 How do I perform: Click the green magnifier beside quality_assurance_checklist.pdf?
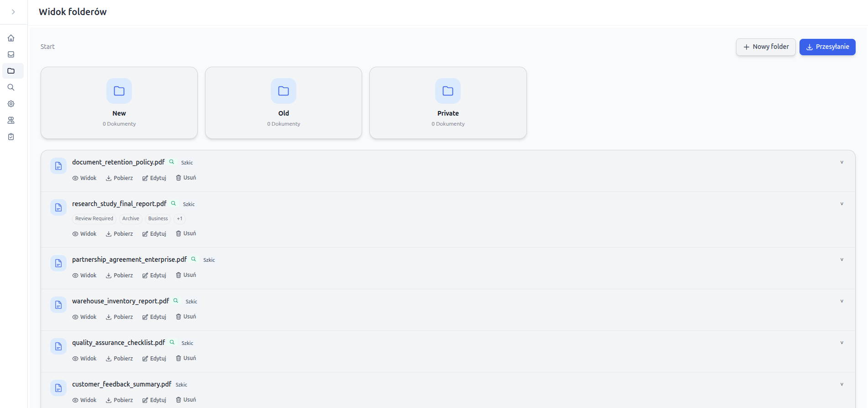coord(172,342)
